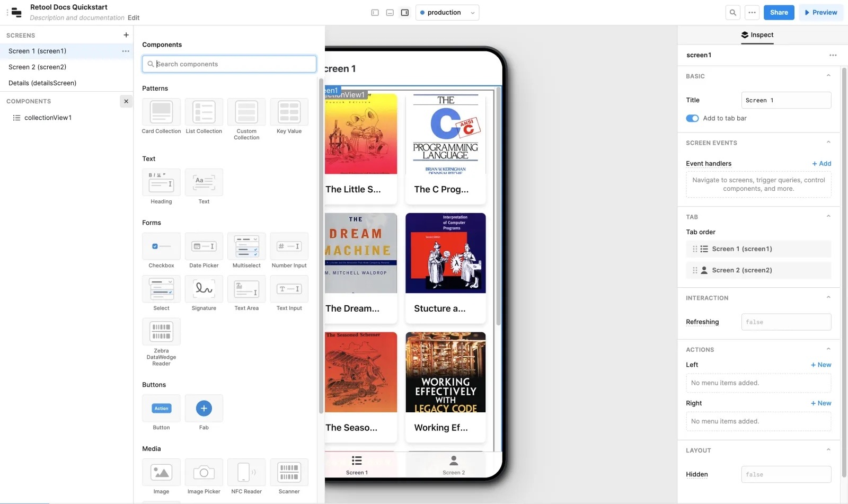Add the NFC Reader component
This screenshot has height=504, width=848.
tap(246, 472)
